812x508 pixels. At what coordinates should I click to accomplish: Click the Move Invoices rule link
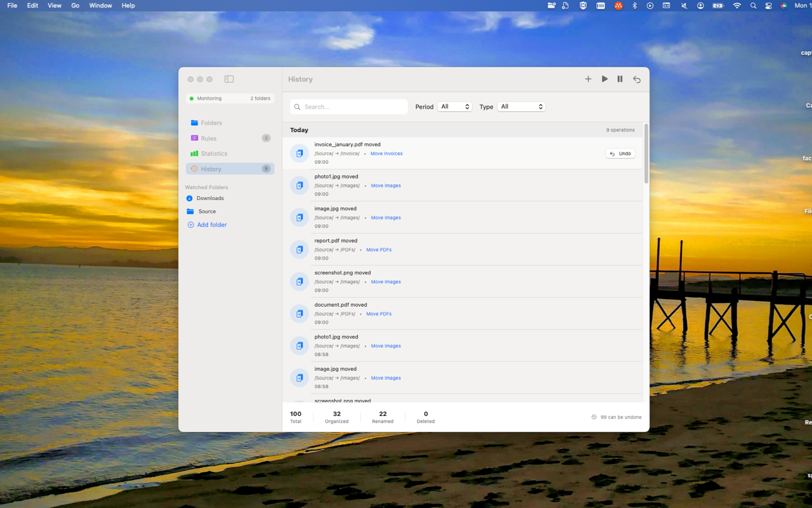pos(386,153)
